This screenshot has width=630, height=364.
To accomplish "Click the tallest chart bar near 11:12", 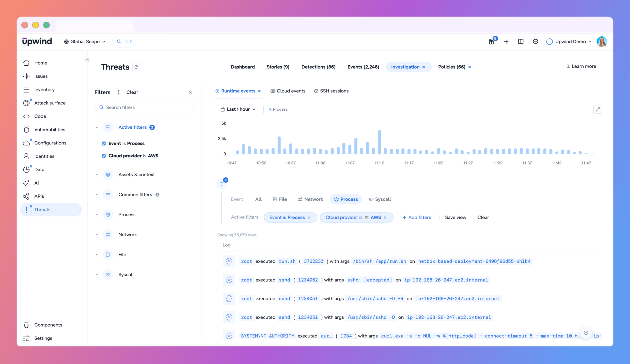I will coord(379,142).
